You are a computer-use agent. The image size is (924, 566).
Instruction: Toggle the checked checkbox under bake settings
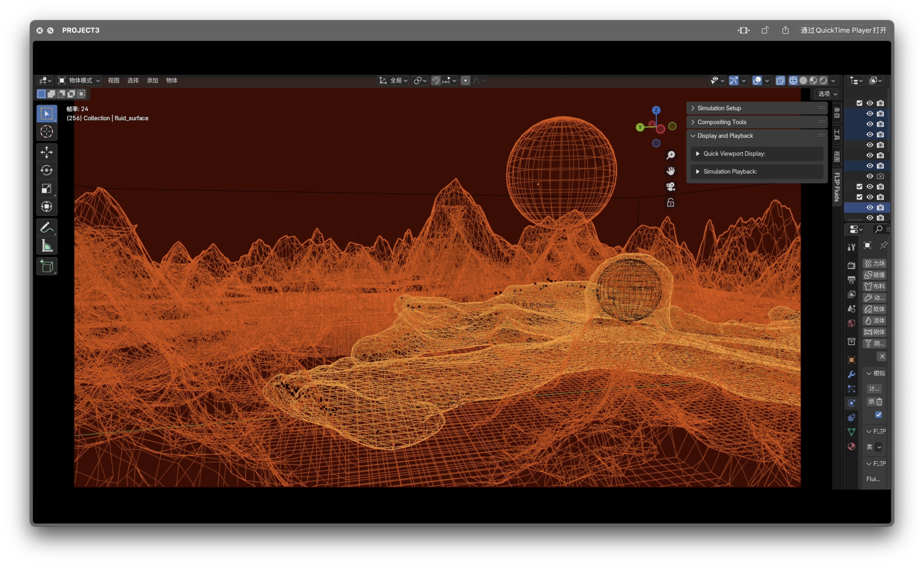tap(878, 415)
